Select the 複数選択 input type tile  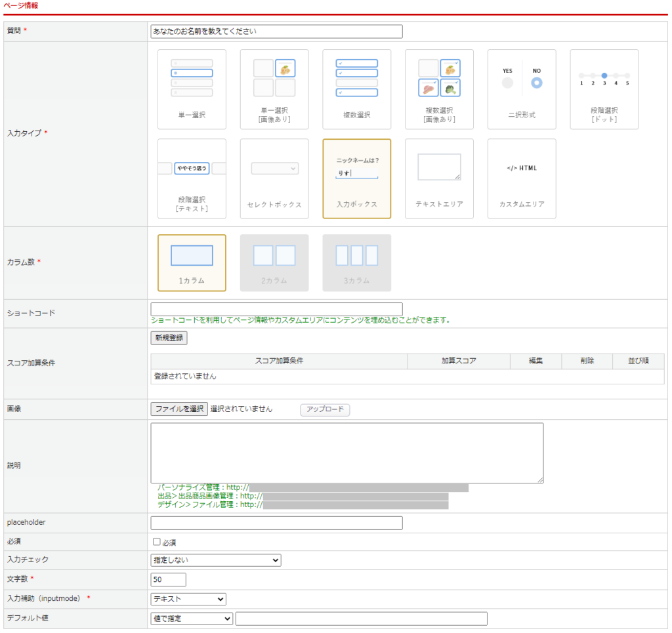tap(356, 89)
